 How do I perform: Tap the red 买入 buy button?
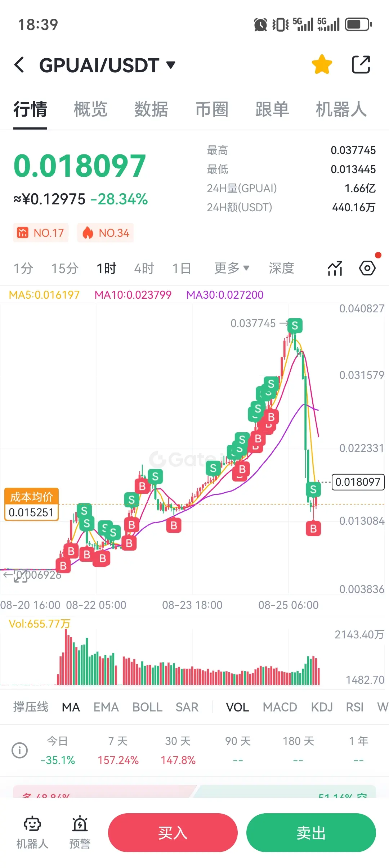pos(173,833)
